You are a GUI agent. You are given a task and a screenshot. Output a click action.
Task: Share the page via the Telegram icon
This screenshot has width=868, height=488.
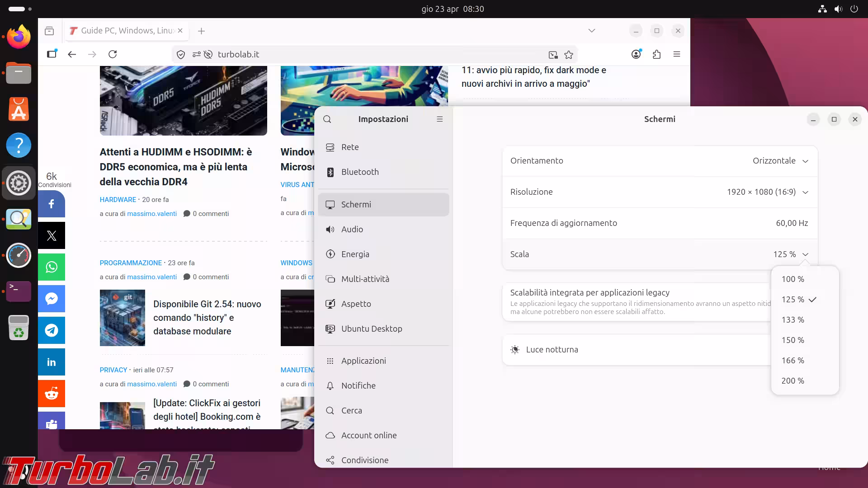pyautogui.click(x=52, y=330)
